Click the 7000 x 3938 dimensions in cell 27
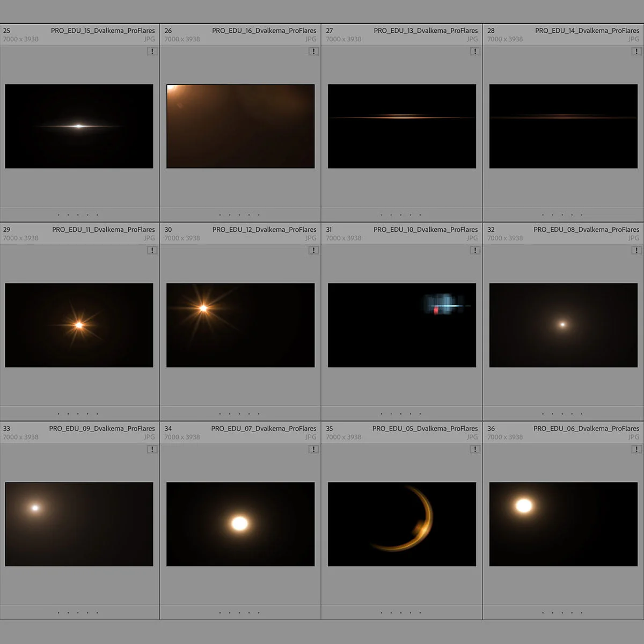 coord(343,39)
